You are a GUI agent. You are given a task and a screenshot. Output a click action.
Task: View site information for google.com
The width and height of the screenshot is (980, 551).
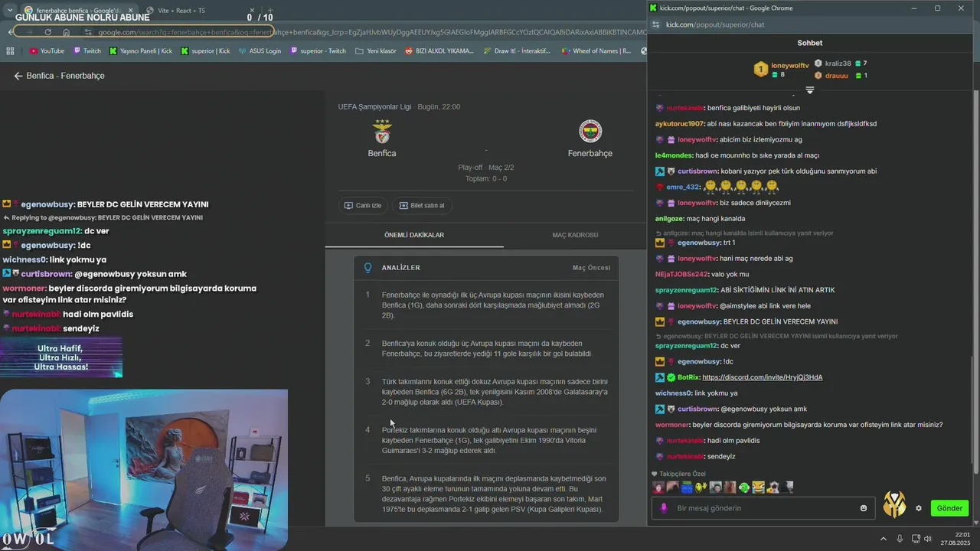pos(88,32)
